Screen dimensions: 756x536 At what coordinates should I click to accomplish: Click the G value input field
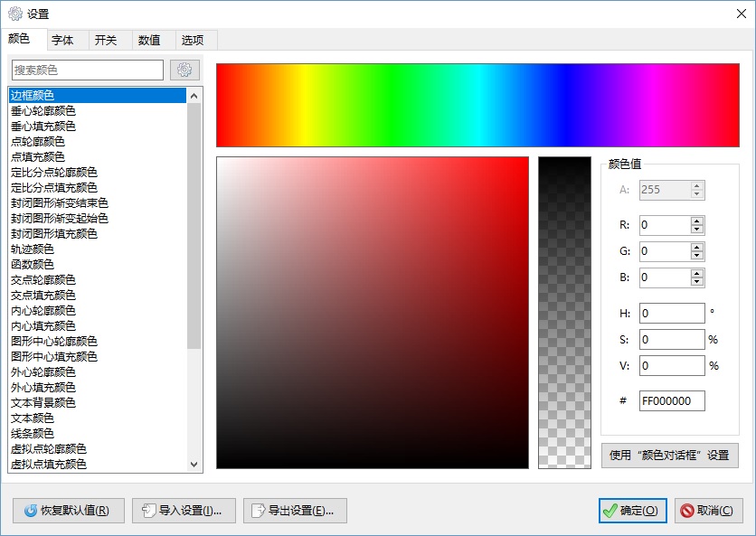point(666,251)
